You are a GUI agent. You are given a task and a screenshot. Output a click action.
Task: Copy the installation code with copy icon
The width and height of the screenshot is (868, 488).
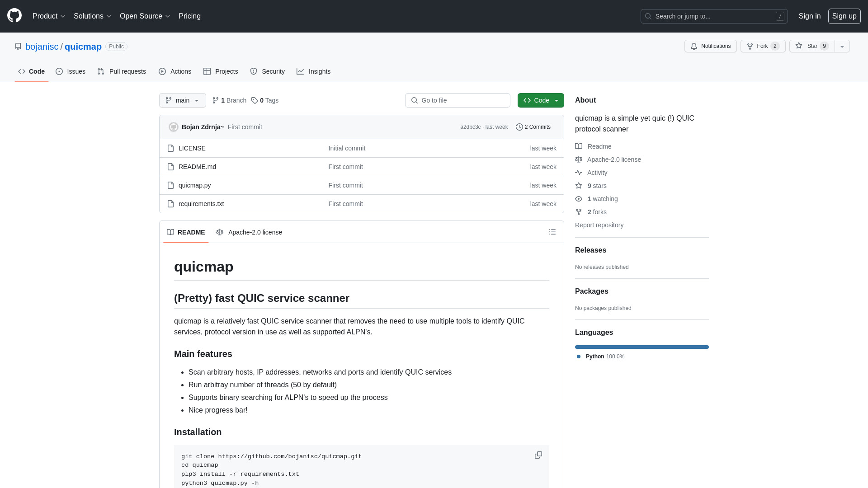tap(538, 455)
